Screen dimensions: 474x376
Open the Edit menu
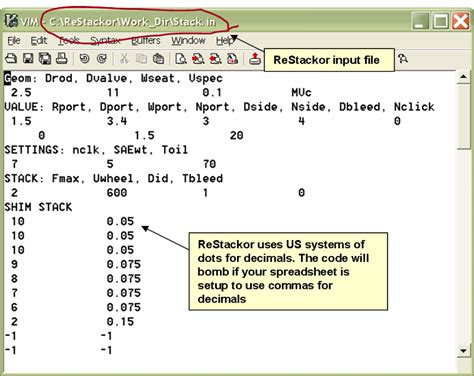tap(39, 40)
